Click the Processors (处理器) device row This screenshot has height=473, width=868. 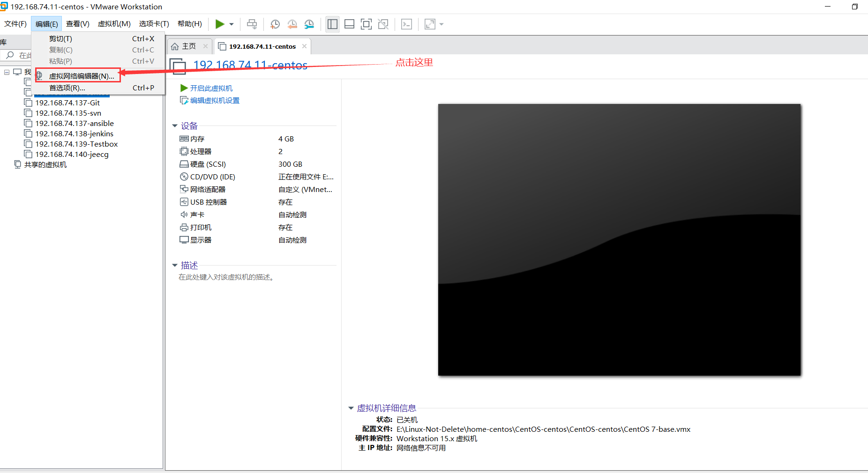257,151
